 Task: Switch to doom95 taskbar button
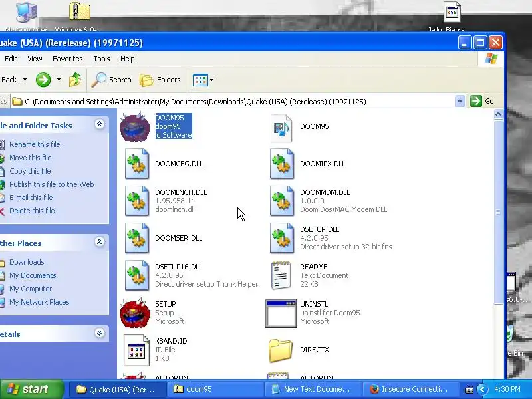click(x=215, y=390)
